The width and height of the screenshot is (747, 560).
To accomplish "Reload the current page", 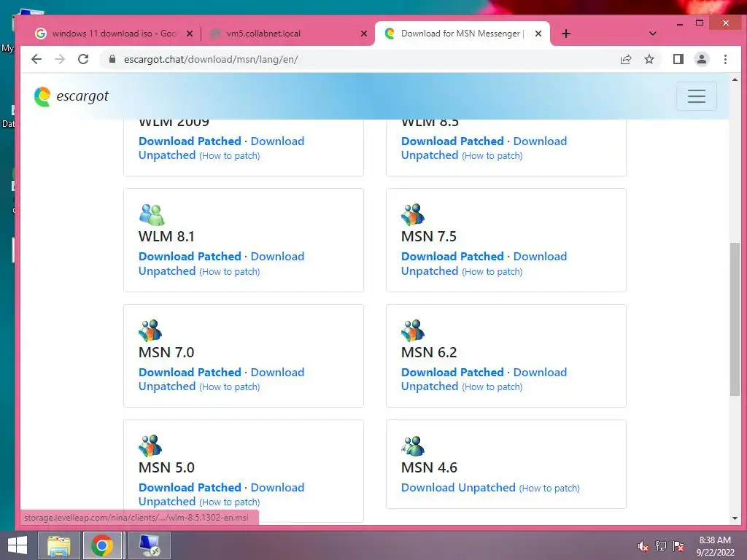I will pyautogui.click(x=83, y=59).
